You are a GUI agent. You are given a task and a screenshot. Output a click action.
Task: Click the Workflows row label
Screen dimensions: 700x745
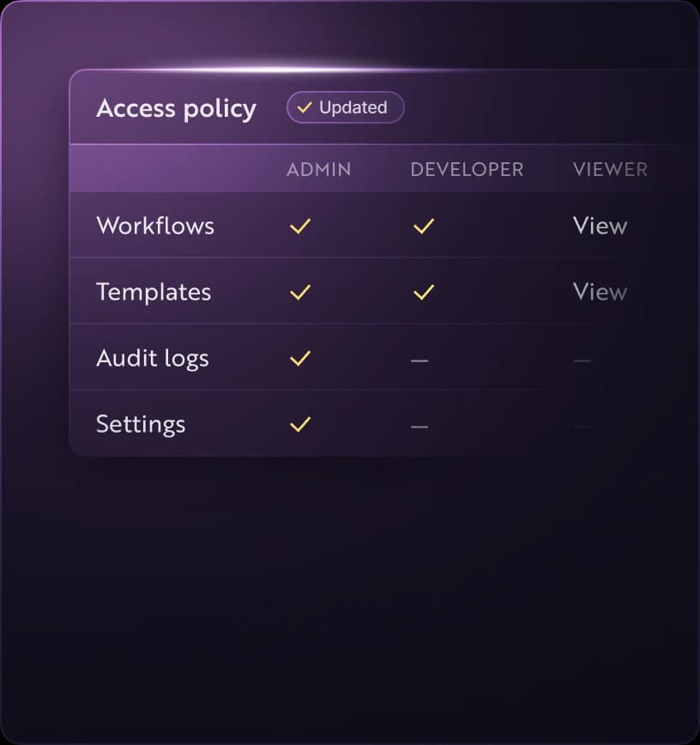tap(155, 226)
